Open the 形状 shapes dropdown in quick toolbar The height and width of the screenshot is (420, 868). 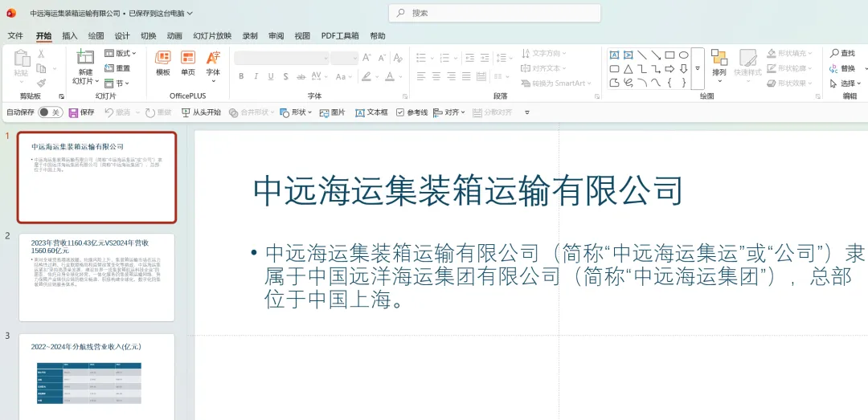point(296,112)
